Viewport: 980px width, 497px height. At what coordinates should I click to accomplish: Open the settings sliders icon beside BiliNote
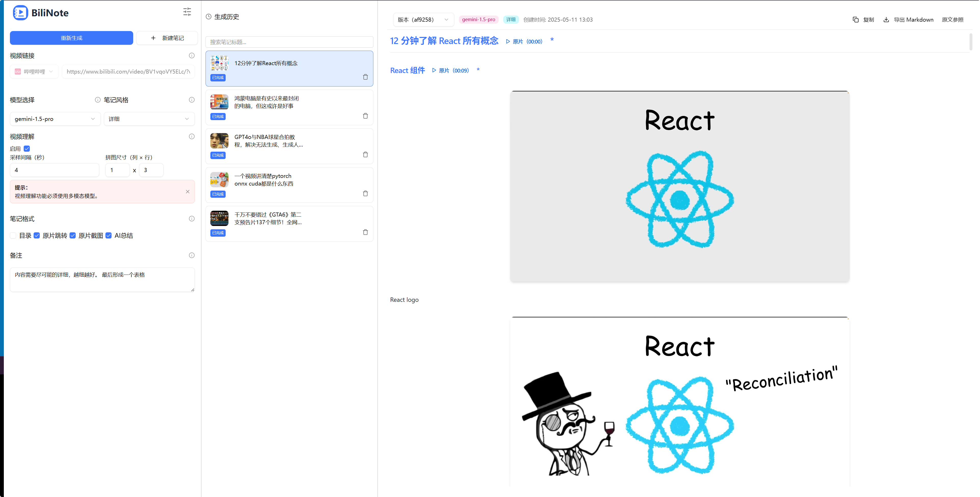coord(187,12)
